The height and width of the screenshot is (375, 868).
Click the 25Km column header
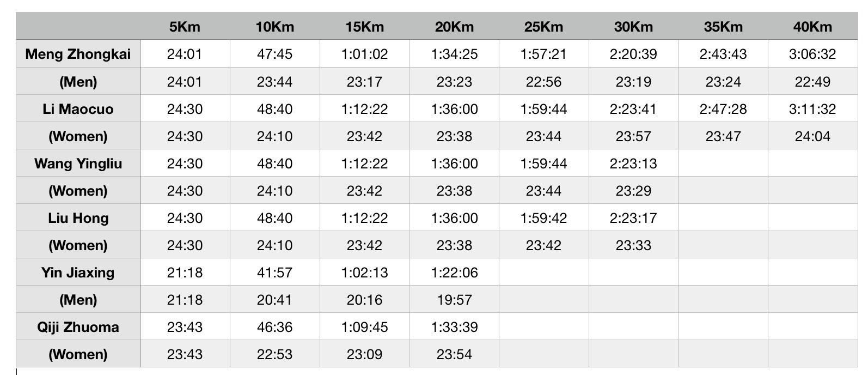[x=543, y=26]
